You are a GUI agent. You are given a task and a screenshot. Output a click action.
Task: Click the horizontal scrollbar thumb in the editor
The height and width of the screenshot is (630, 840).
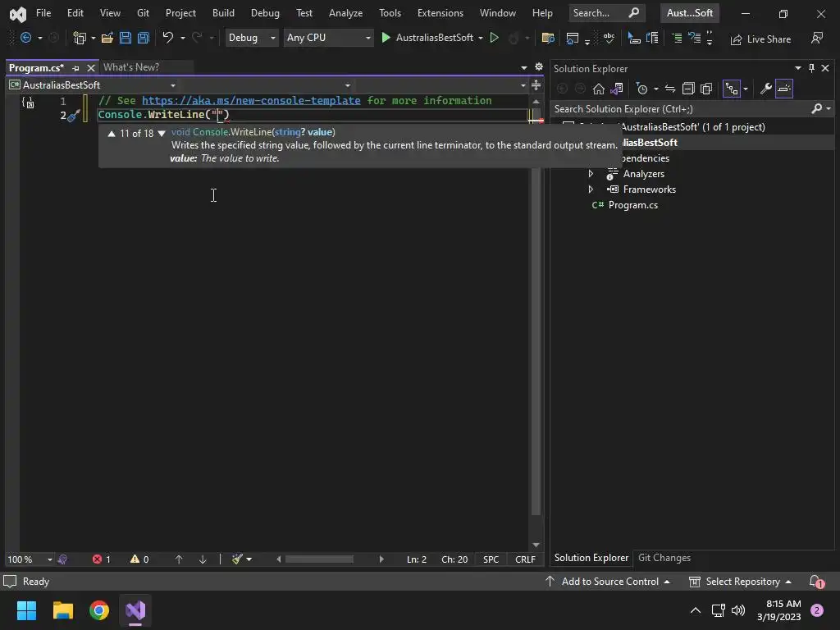coord(319,559)
